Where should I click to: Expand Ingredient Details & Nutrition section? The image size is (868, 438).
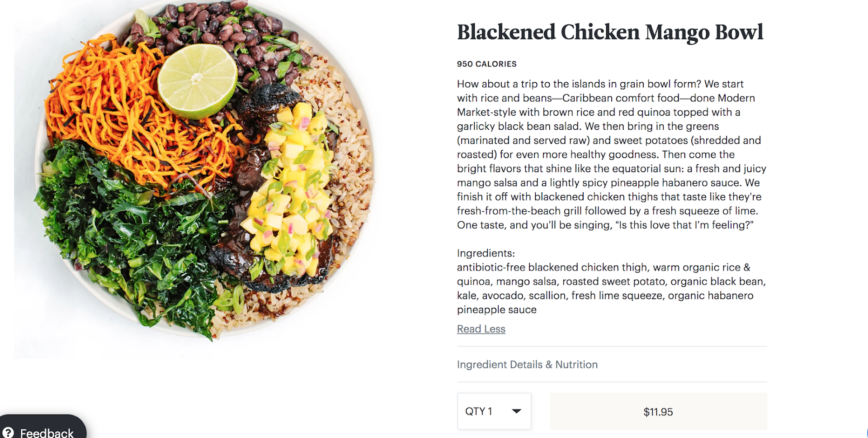click(x=527, y=365)
